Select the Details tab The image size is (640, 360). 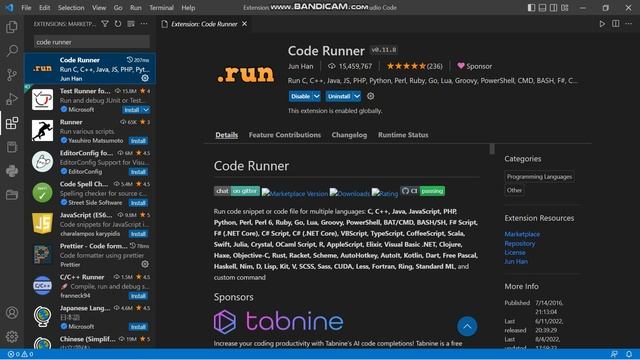pos(227,135)
